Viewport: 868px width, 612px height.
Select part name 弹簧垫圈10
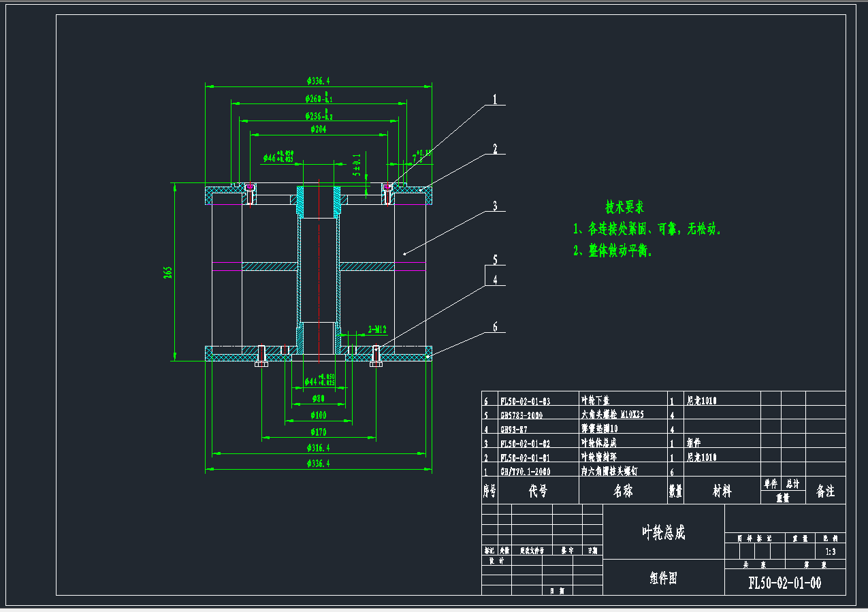(x=598, y=429)
